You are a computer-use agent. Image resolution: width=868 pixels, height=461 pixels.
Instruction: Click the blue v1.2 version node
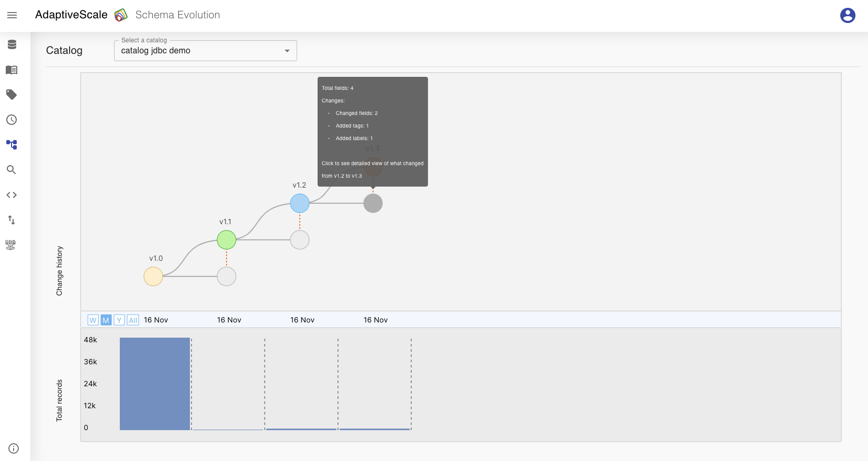(x=300, y=203)
